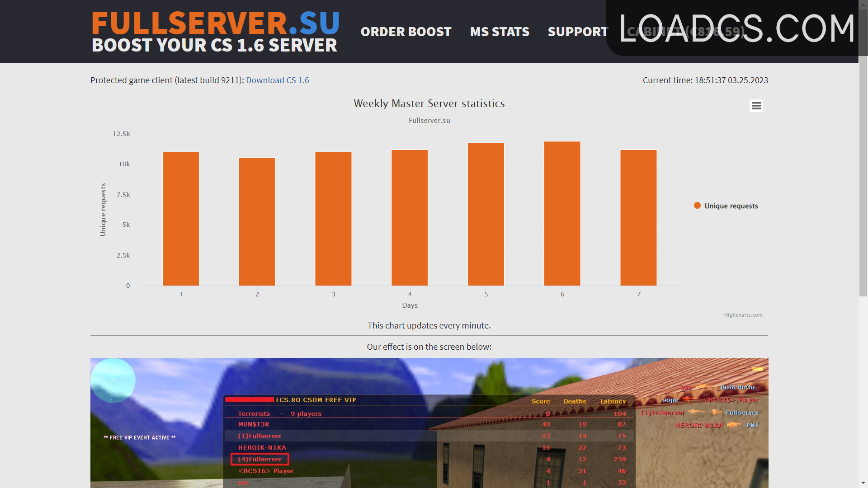Select the day 6 bar in chart
The width and height of the screenshot is (868, 488).
(x=562, y=213)
